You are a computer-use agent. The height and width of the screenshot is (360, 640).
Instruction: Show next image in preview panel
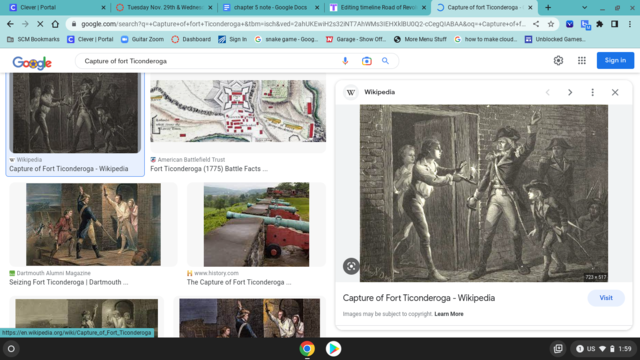point(570,92)
